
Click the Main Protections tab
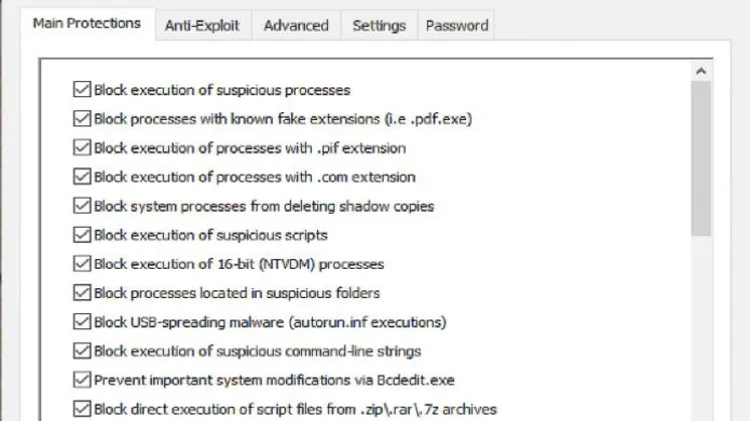click(87, 23)
